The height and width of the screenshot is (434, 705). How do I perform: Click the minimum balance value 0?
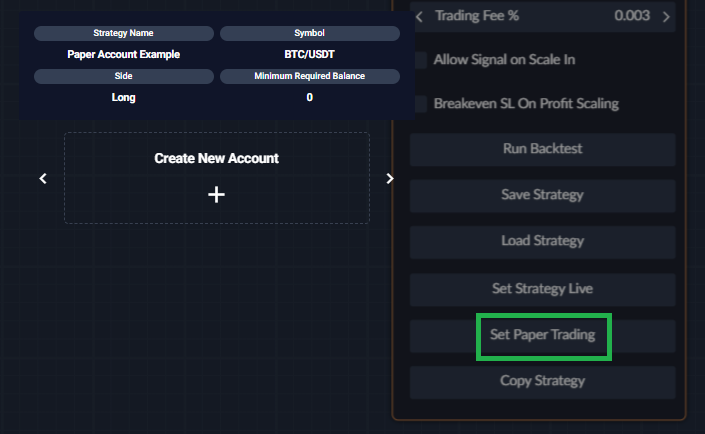[309, 98]
